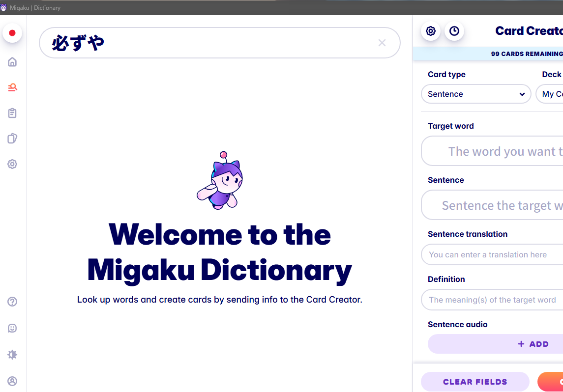Open the Home icon in sidebar
Viewport: 563px width, 392px height.
pos(12,62)
